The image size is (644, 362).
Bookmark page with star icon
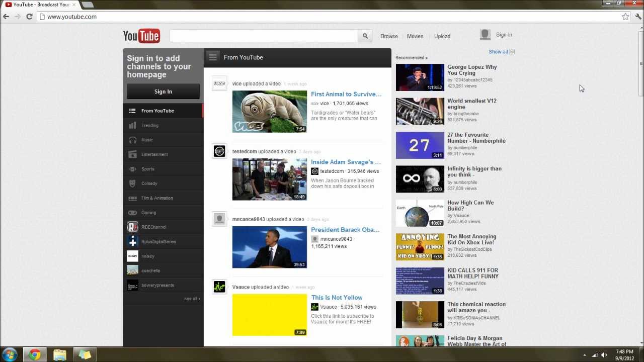point(625,17)
